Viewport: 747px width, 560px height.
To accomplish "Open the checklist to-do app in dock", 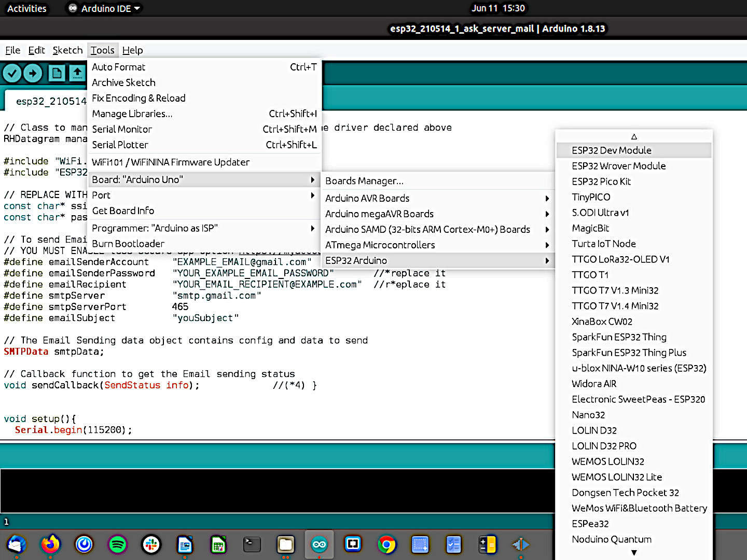I will (x=453, y=544).
